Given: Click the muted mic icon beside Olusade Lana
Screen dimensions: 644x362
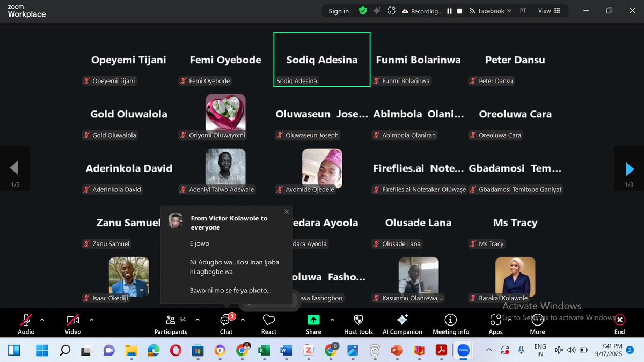Looking at the screenshot, I should click(376, 243).
